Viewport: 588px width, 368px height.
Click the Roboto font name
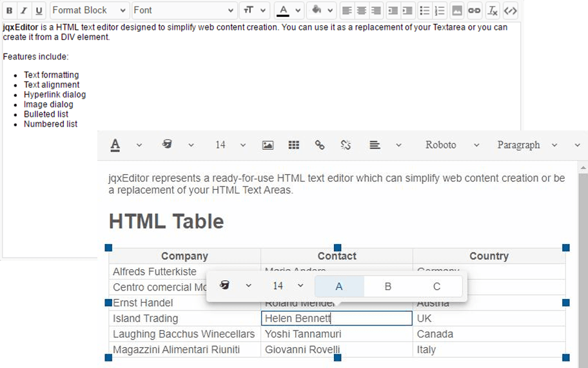[x=440, y=145]
